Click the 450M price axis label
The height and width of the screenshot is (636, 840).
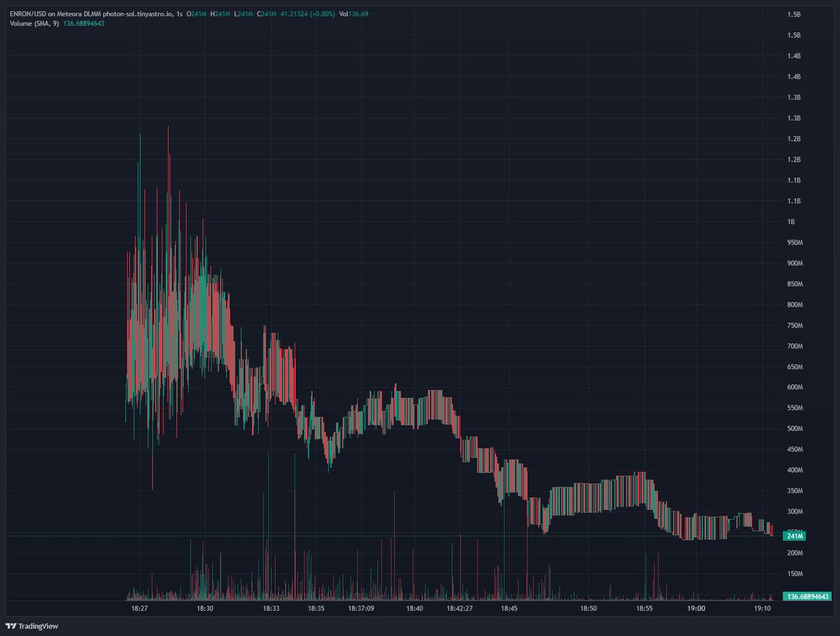tap(794, 450)
